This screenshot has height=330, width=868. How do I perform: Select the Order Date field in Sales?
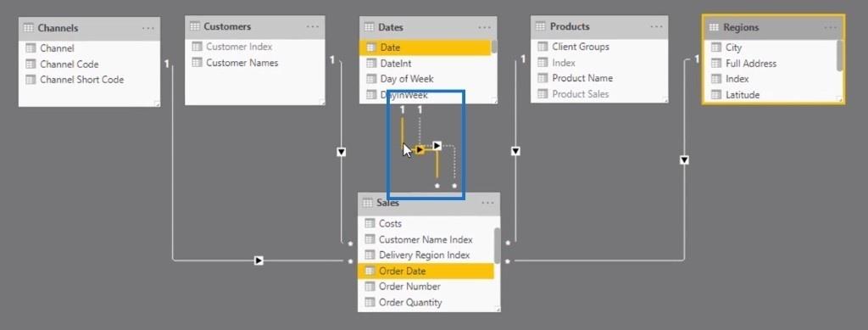click(x=426, y=271)
